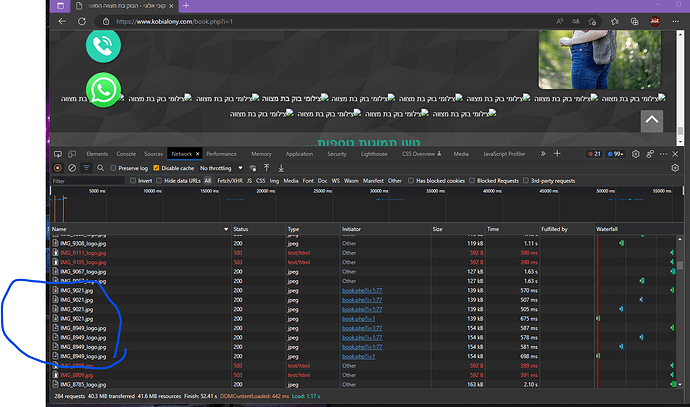Expand more DevTools tabs chevron
This screenshot has height=407, width=690.
coord(543,154)
